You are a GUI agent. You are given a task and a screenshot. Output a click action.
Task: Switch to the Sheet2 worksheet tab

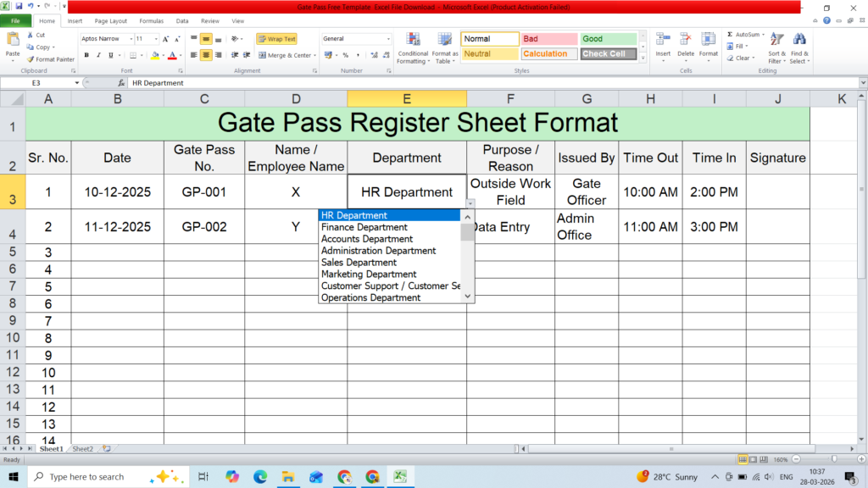coord(83,449)
